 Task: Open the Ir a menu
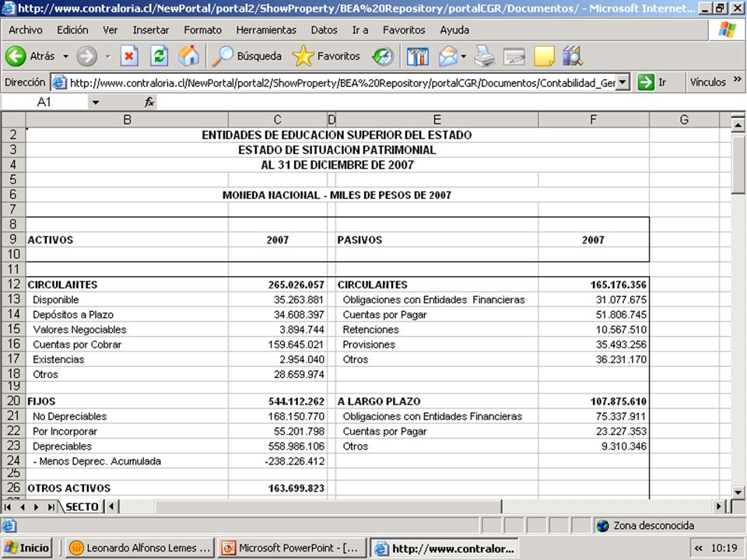[x=360, y=30]
